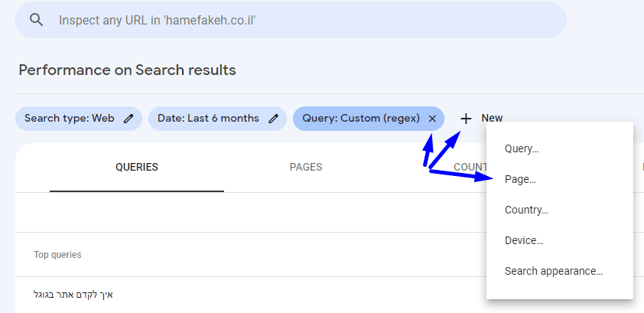This screenshot has width=644, height=313.
Task: Pick Search appearance... from the menu
Action: click(x=554, y=272)
